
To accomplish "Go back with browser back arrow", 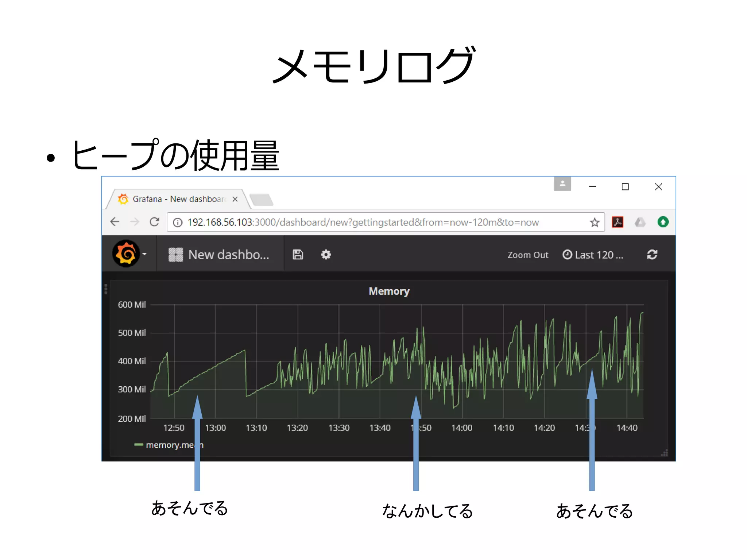I will coord(115,222).
